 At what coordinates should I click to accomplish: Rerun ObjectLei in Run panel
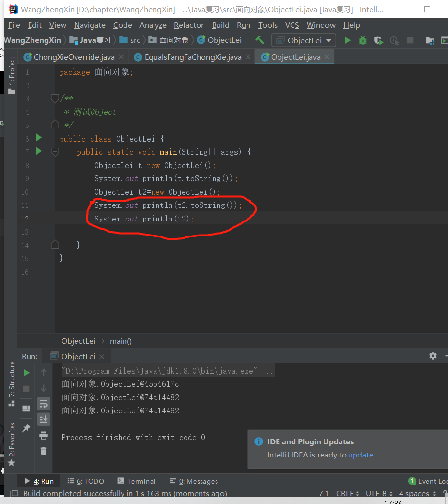point(26,373)
